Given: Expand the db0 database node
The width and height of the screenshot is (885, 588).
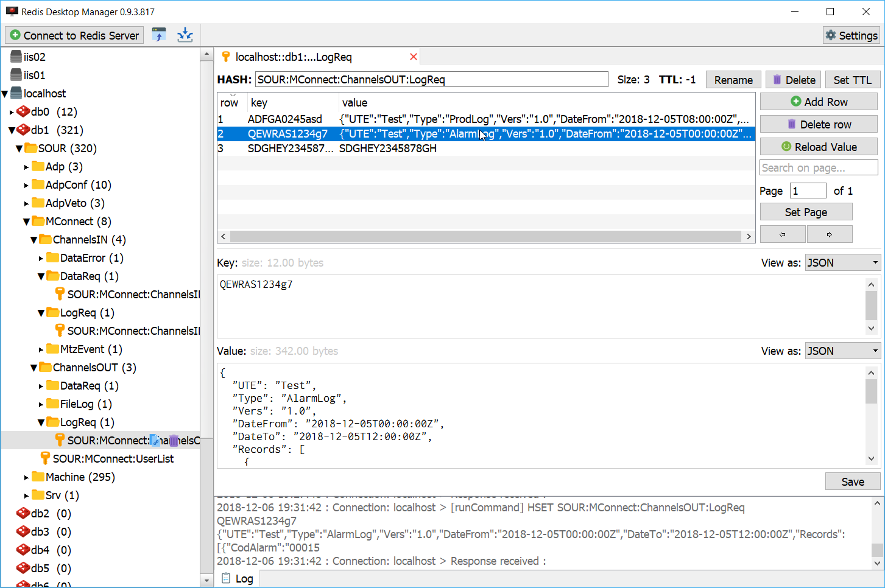Looking at the screenshot, I should (12, 112).
